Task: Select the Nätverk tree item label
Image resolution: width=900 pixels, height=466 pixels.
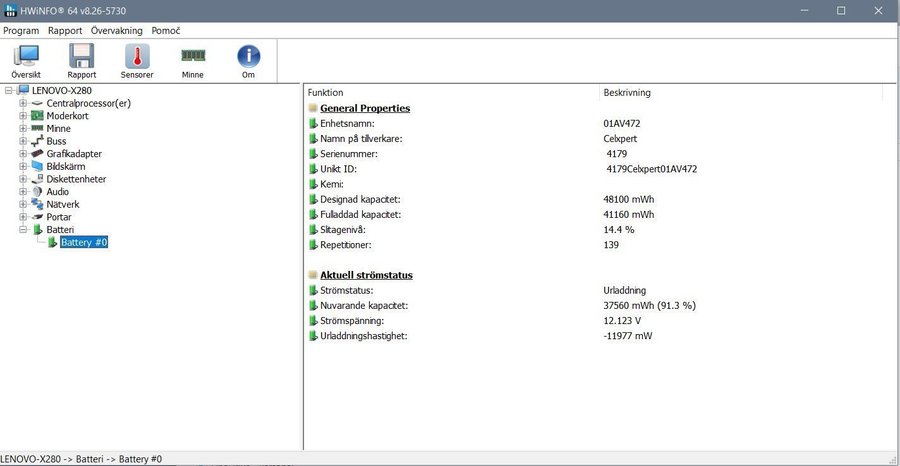Action: click(x=63, y=204)
